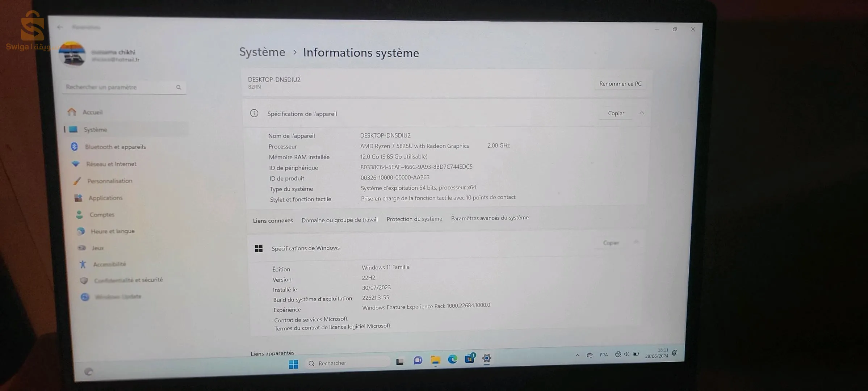Screen dimensions: 868x391
Task: Click the Accueil home icon
Action: coord(72,112)
